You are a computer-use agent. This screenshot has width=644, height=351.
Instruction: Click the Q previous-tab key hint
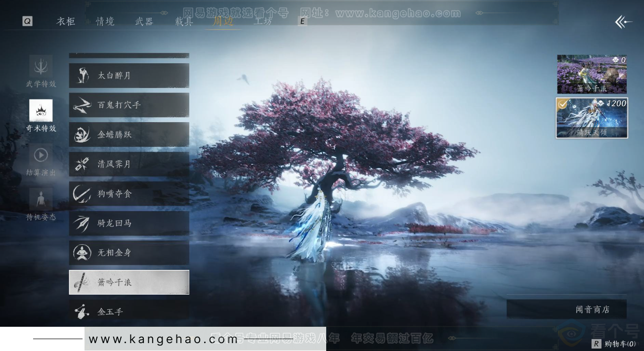click(27, 21)
